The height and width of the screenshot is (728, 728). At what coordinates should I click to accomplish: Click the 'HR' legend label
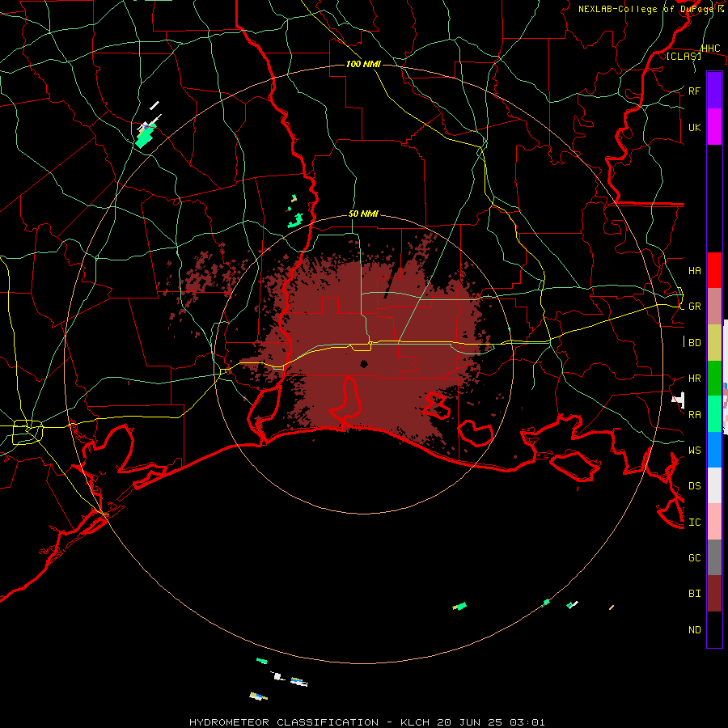694,379
